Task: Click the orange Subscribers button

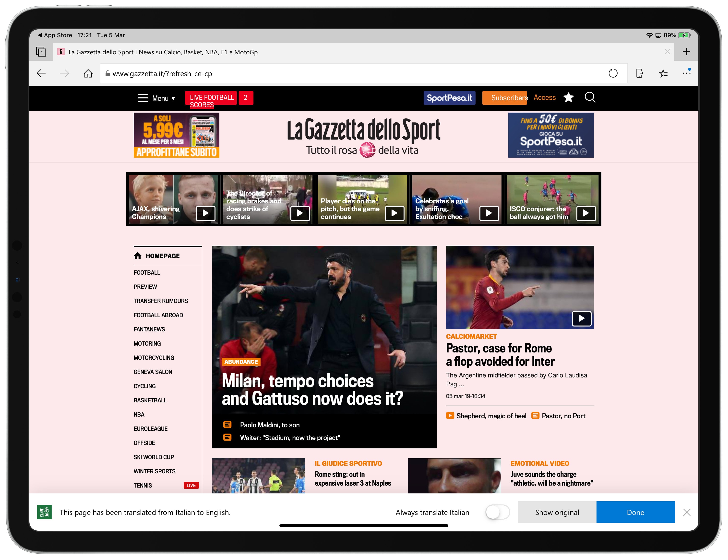Action: pyautogui.click(x=506, y=98)
